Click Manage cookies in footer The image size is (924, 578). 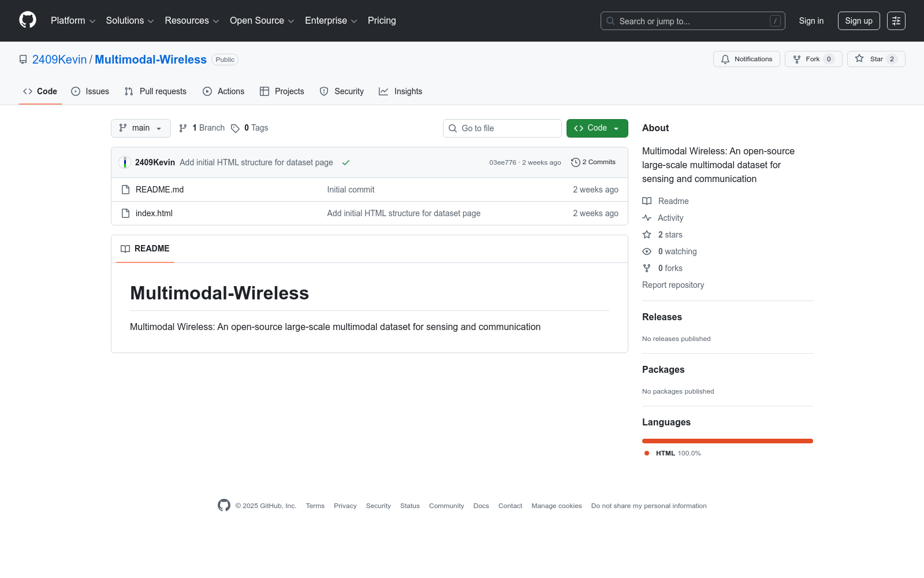click(557, 506)
